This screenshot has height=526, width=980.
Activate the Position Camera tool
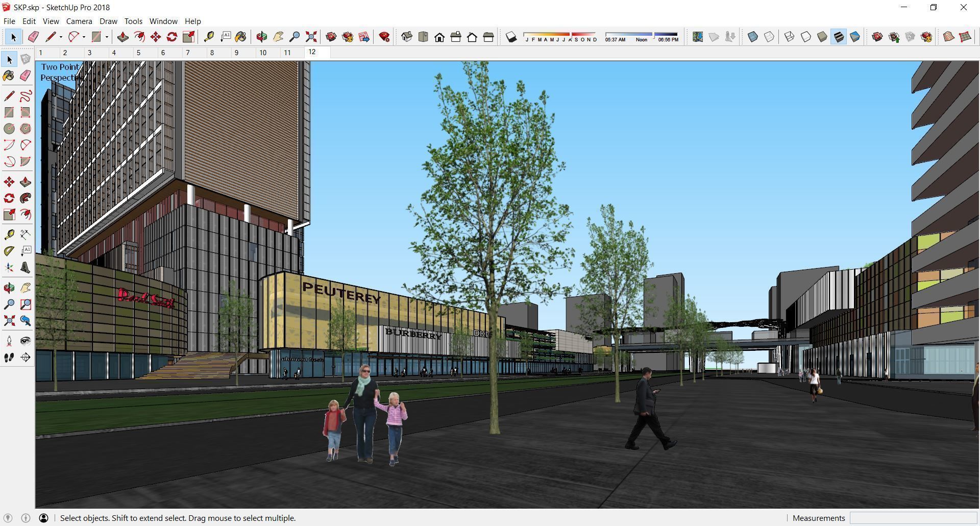pos(9,341)
